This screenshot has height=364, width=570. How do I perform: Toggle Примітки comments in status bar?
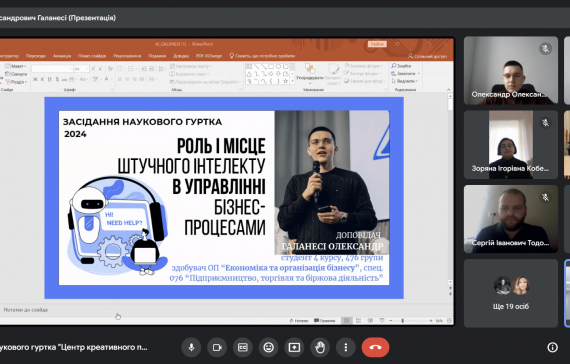325,321
